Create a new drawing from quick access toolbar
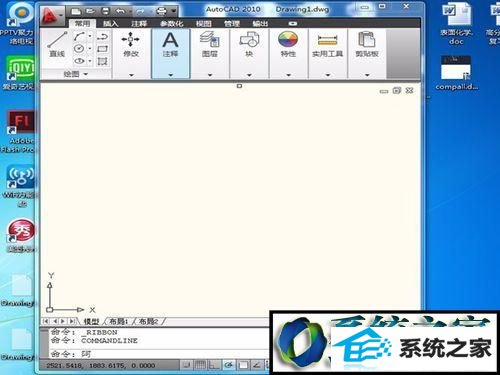Screen dimensions: 500x375 click(76, 11)
